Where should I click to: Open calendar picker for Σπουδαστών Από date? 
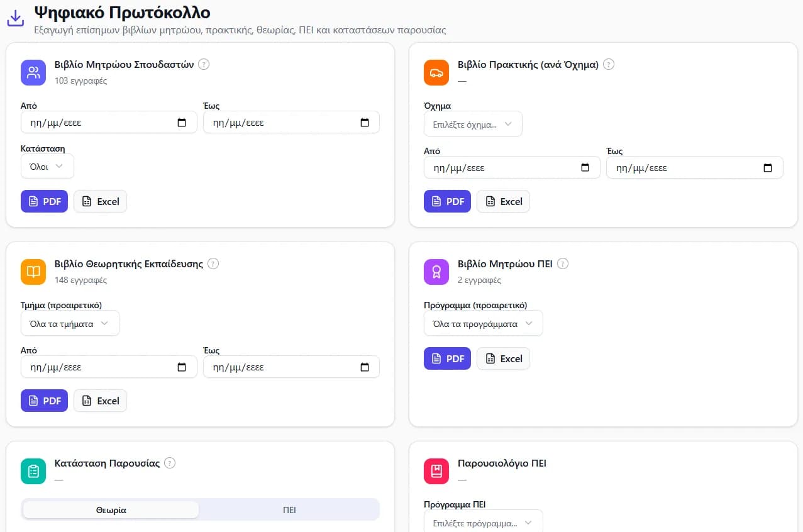point(182,123)
